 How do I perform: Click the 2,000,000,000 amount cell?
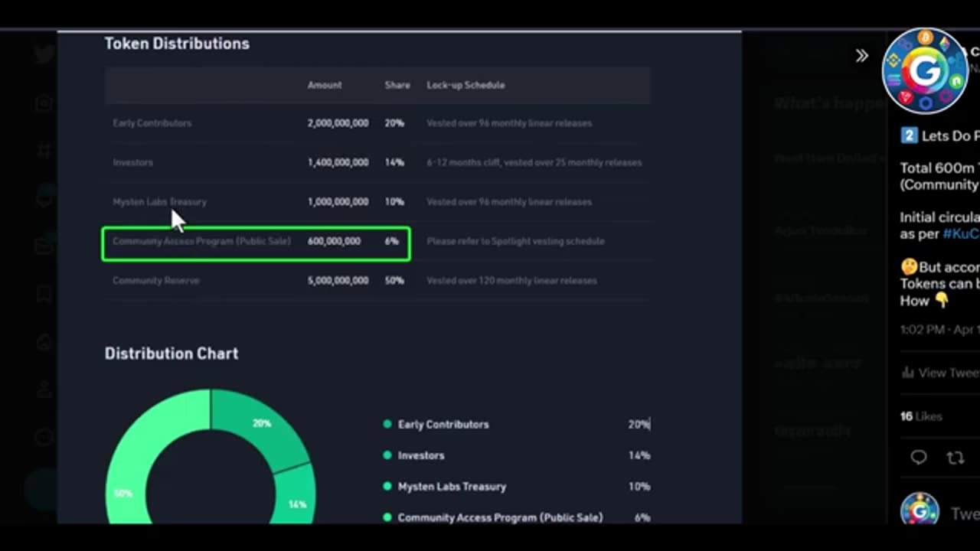(x=338, y=123)
